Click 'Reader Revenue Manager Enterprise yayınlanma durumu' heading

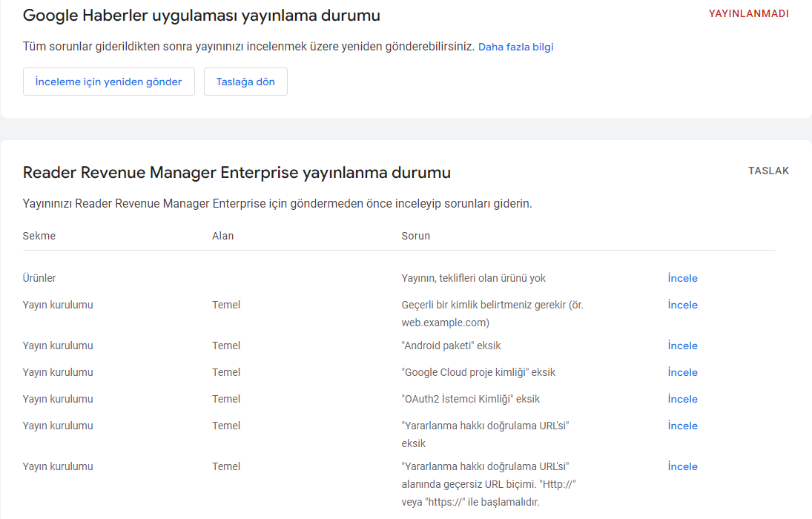point(237,173)
